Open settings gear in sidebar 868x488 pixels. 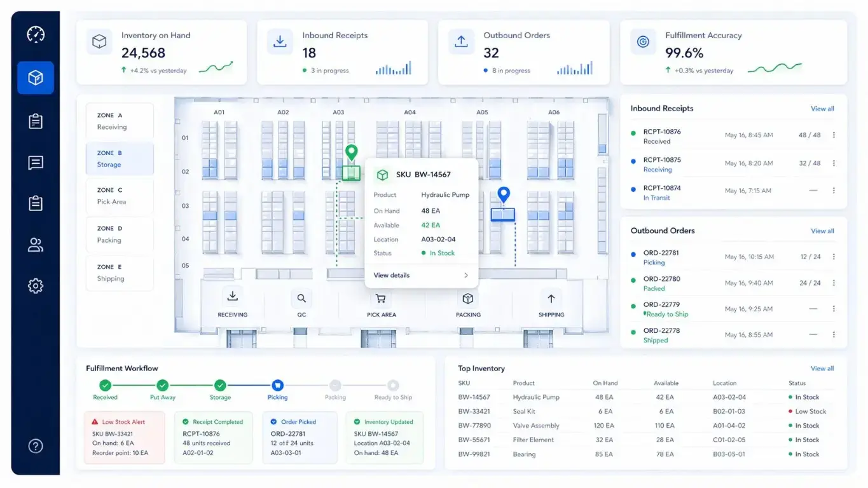coord(36,286)
